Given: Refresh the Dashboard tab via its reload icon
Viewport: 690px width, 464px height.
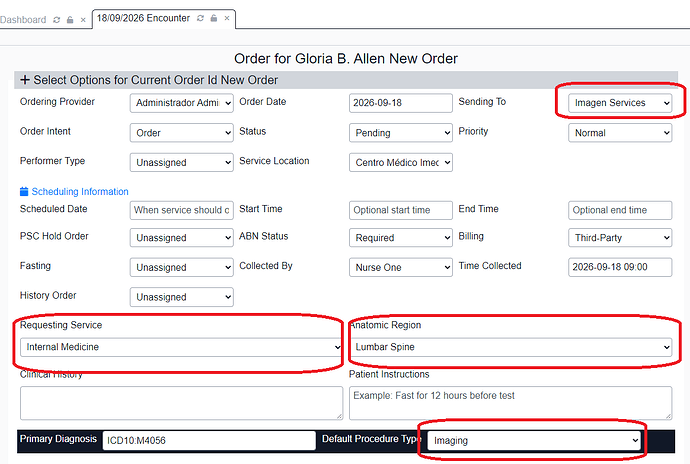Looking at the screenshot, I should point(56,20).
